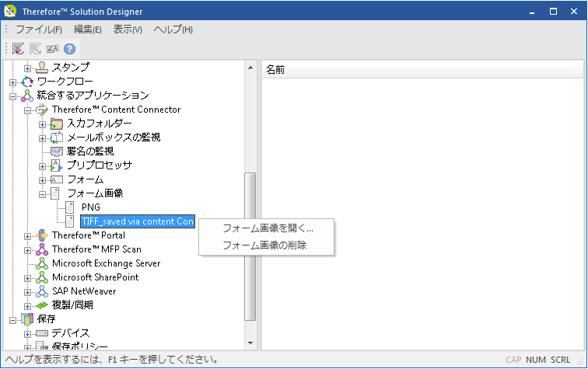This screenshot has width=588, height=369.
Task: Click the フォーム form icon
Action: pyautogui.click(x=57, y=179)
